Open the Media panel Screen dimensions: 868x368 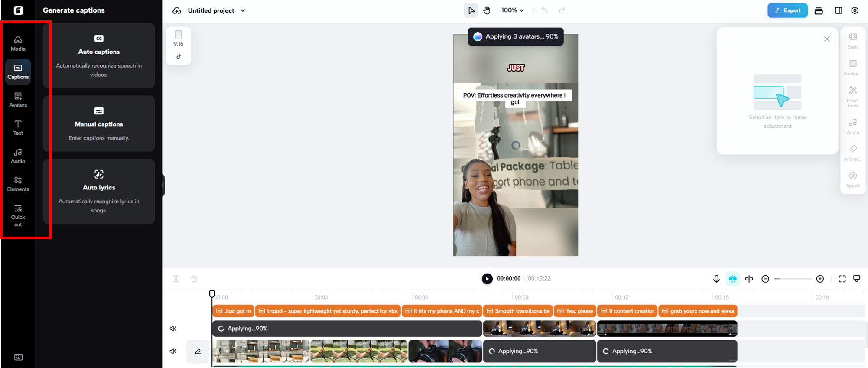tap(18, 43)
